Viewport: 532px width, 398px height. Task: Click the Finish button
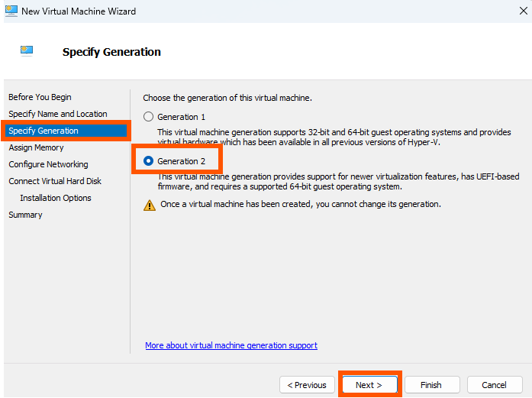pos(432,385)
